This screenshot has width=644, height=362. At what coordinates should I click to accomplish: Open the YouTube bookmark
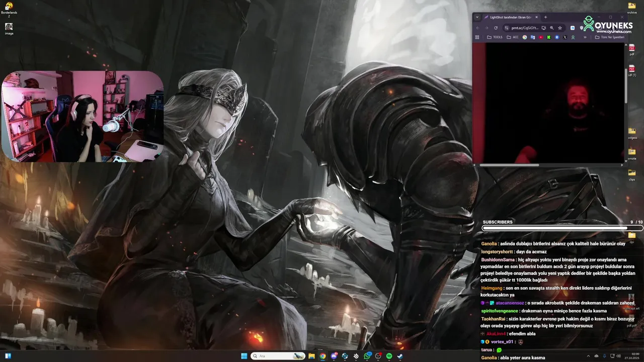(x=541, y=37)
